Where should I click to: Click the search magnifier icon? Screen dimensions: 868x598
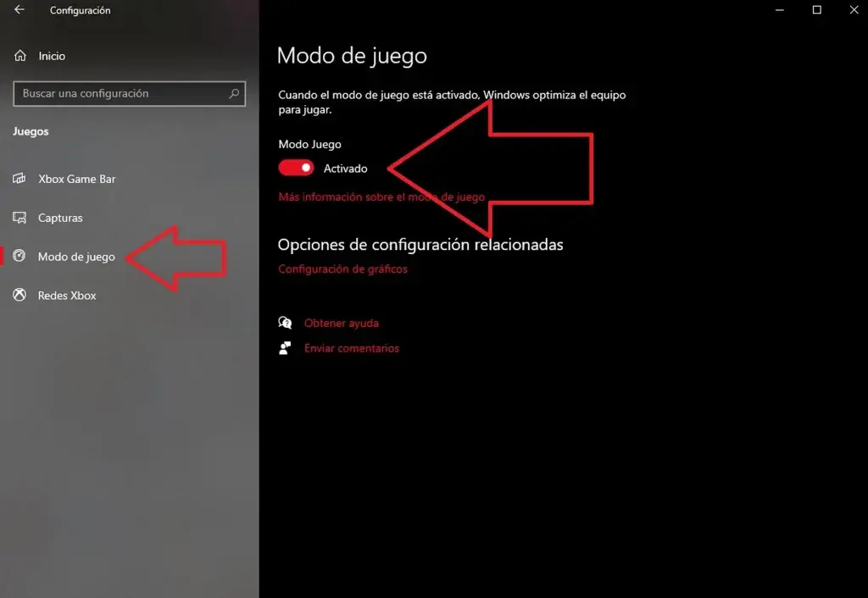(x=234, y=93)
